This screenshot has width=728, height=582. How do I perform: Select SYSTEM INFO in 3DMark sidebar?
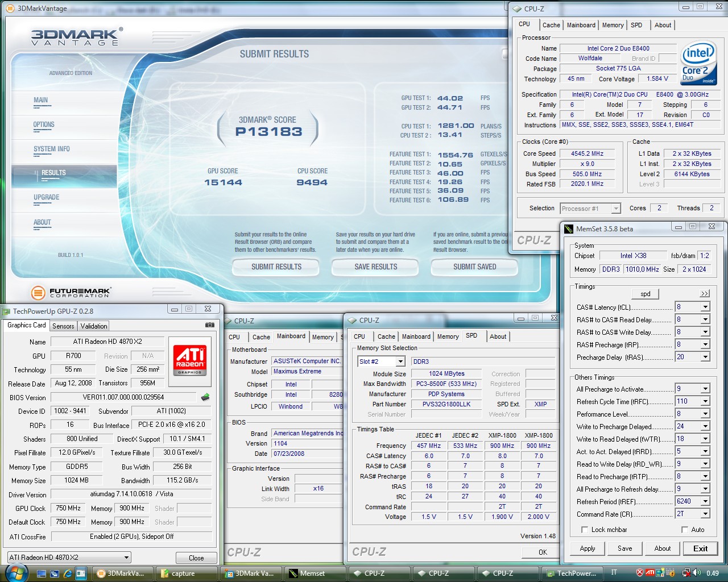coord(52,149)
